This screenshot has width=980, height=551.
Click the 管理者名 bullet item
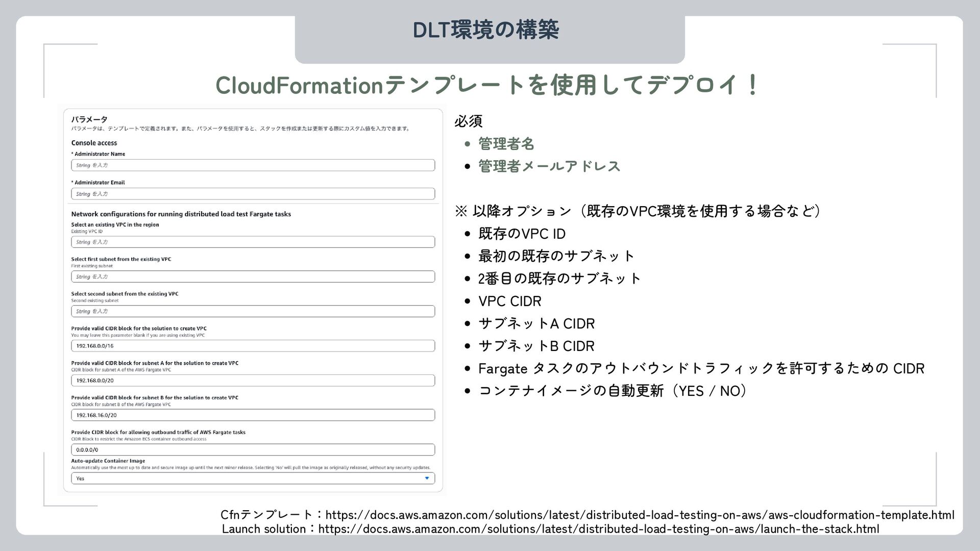[506, 144]
